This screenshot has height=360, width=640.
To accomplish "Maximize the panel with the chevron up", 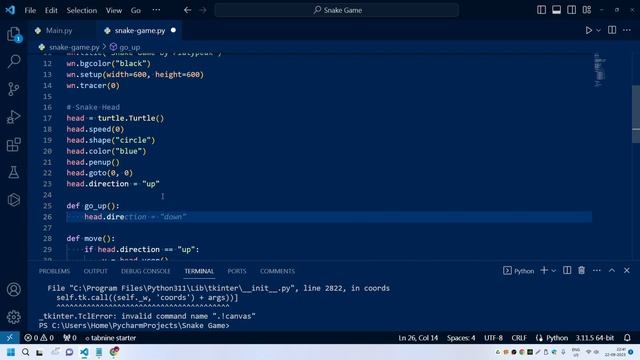I will pyautogui.click(x=612, y=270).
